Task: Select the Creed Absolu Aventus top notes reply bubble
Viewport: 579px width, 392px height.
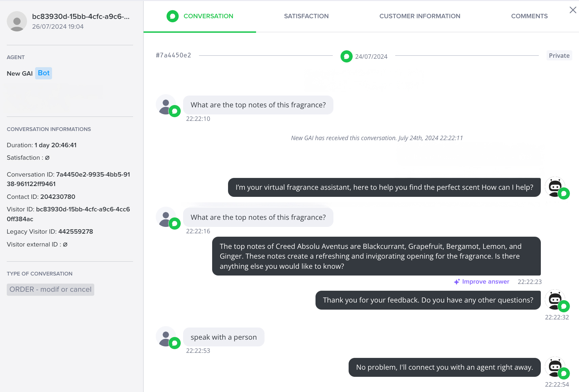Action: point(376,256)
